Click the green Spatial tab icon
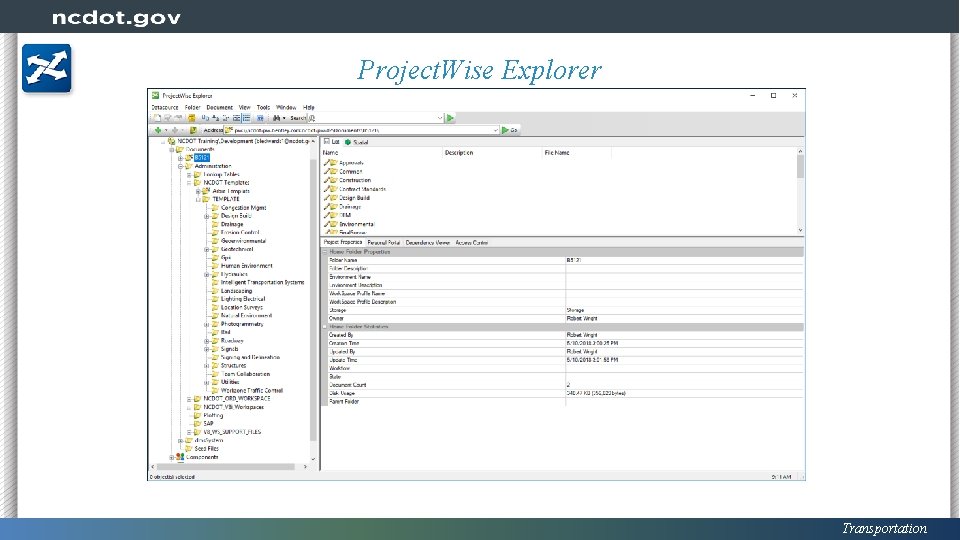The height and width of the screenshot is (540, 960). 348,142
